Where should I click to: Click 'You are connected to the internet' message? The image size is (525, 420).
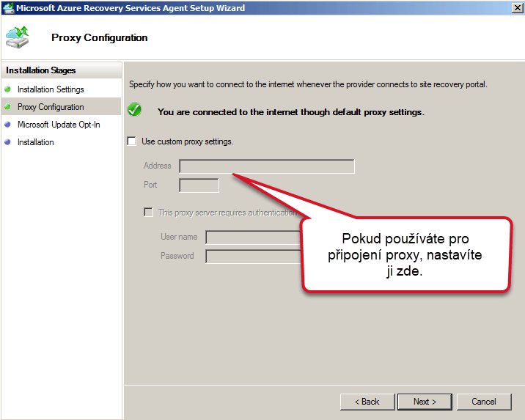(290, 111)
